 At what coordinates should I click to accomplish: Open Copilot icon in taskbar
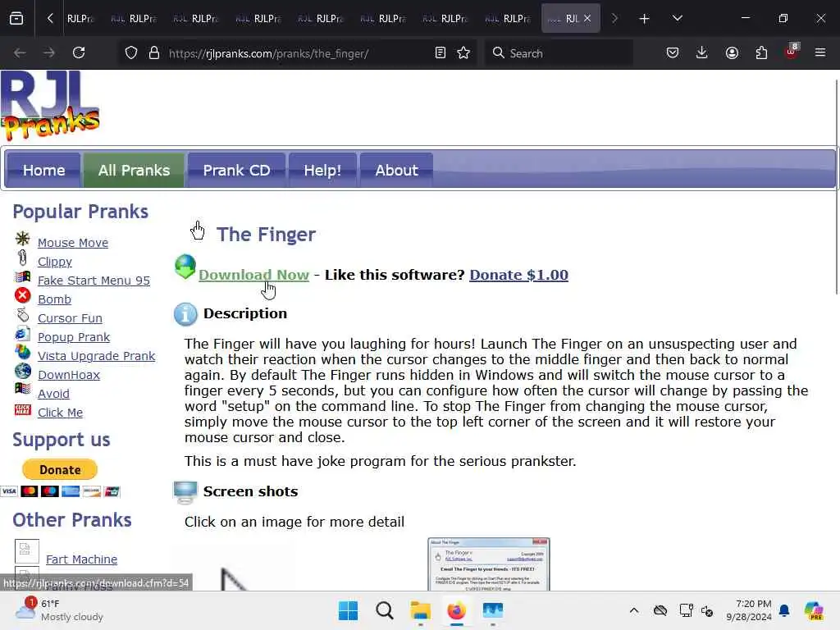[814, 610]
